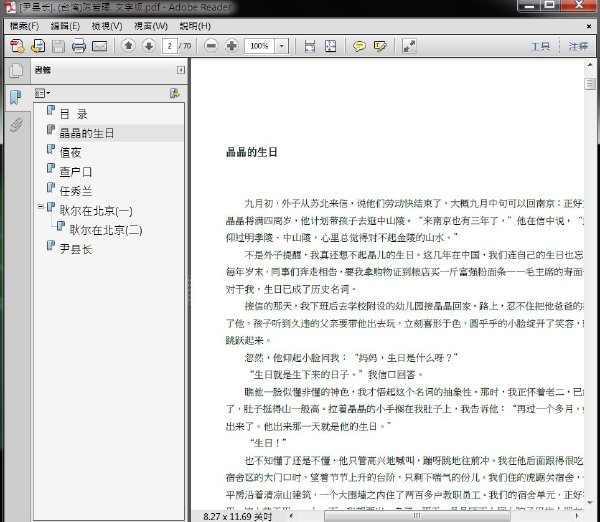
Task: Open the zoom level dropdown arrow
Action: (282, 46)
